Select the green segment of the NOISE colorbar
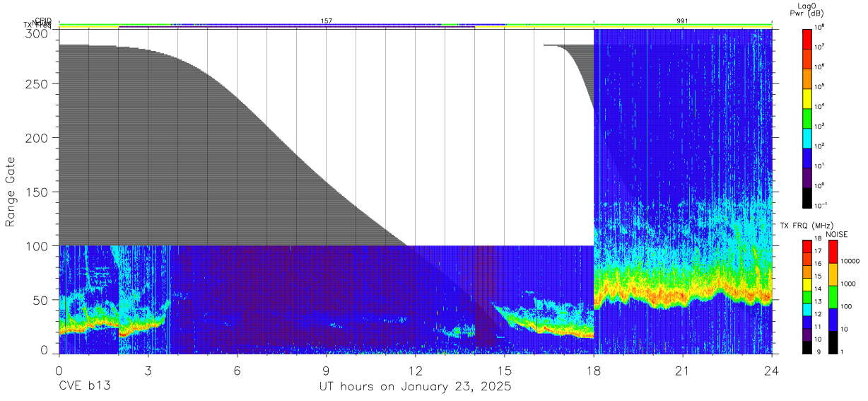 833,297
